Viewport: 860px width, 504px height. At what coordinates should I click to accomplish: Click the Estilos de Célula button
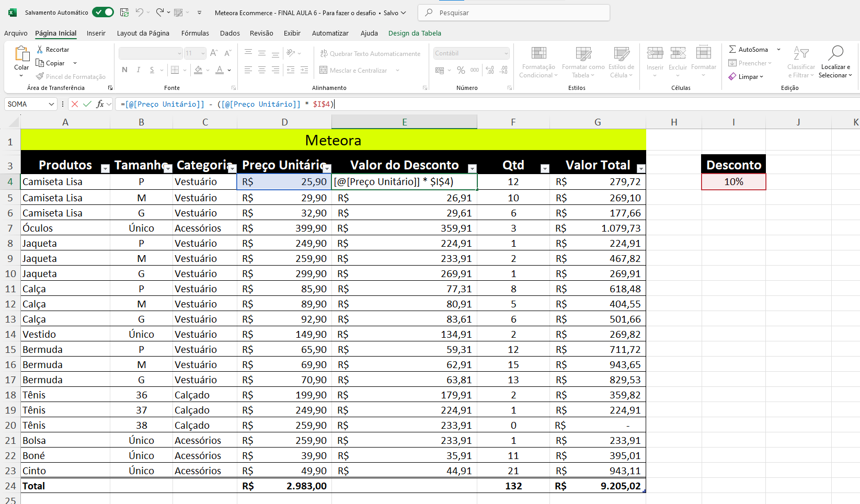(622, 62)
